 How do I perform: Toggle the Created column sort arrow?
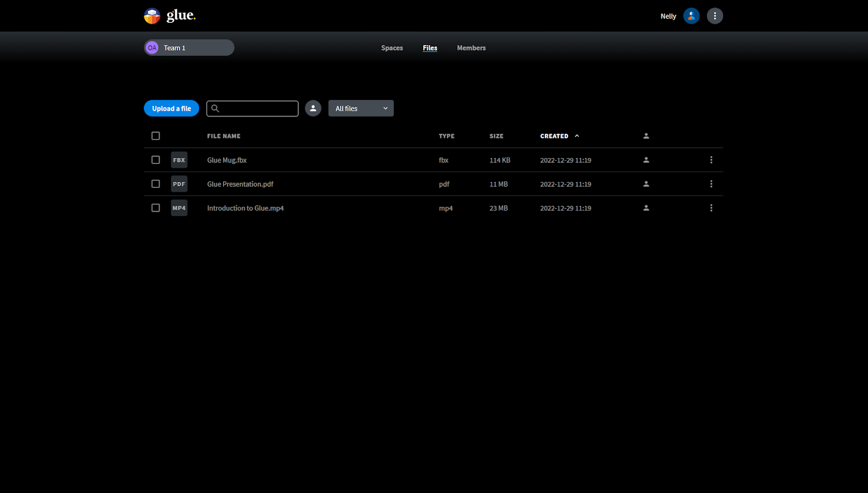click(577, 136)
